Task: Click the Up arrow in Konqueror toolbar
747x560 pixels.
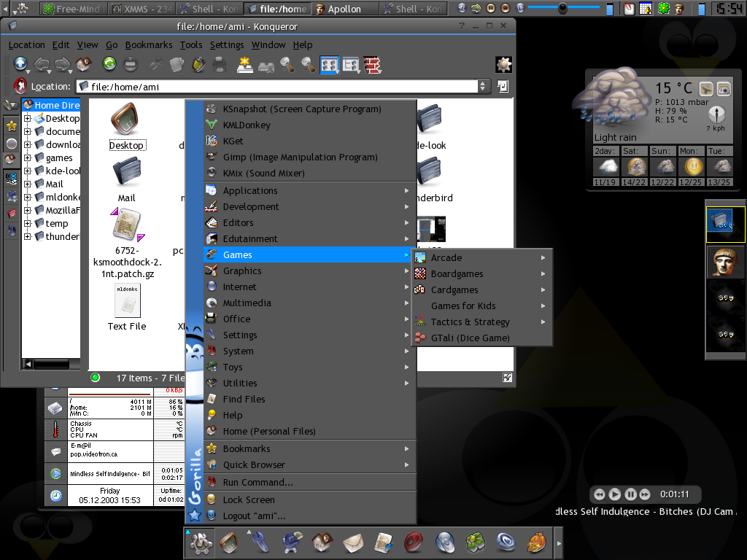Action: 20,64
